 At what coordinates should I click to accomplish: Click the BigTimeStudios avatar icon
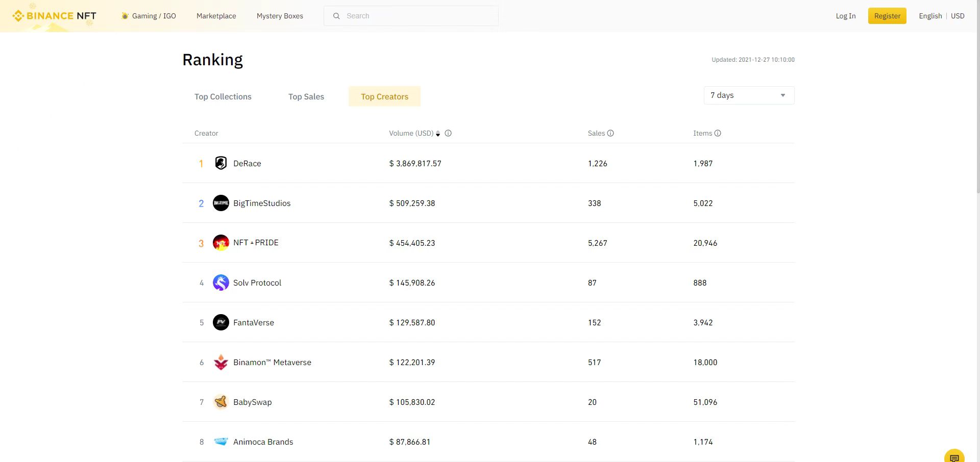pos(220,203)
